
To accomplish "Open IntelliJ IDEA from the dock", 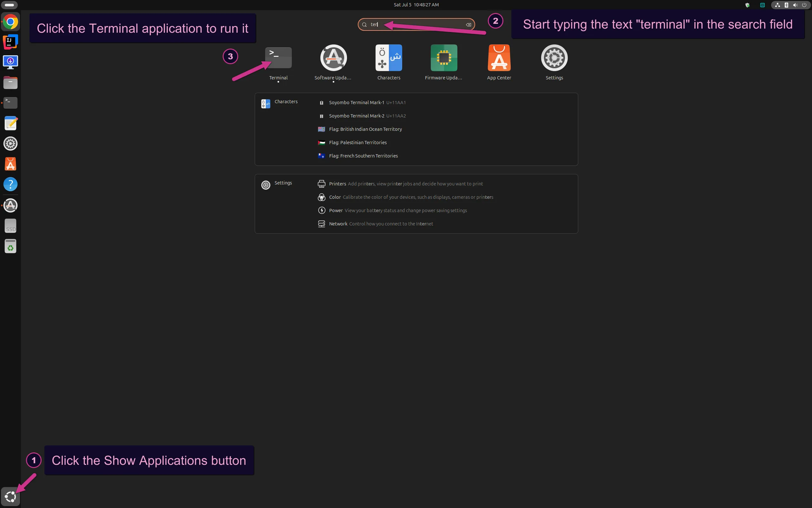I will coord(10,42).
